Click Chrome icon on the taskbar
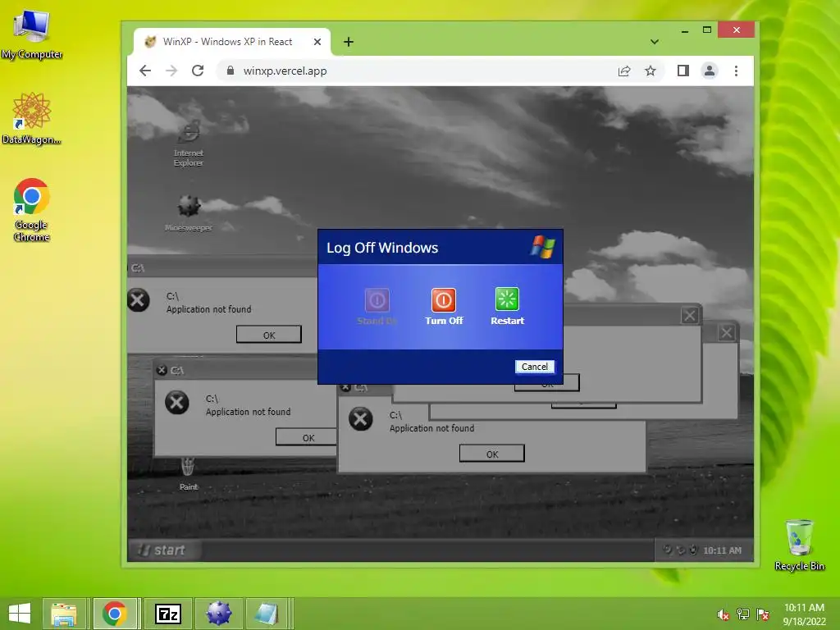 115,614
